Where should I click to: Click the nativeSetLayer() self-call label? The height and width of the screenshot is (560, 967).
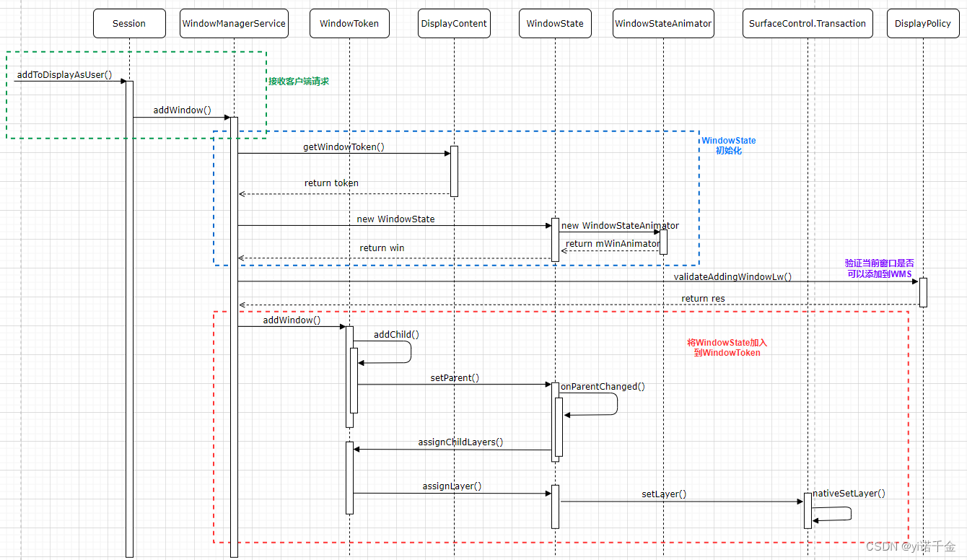point(849,494)
